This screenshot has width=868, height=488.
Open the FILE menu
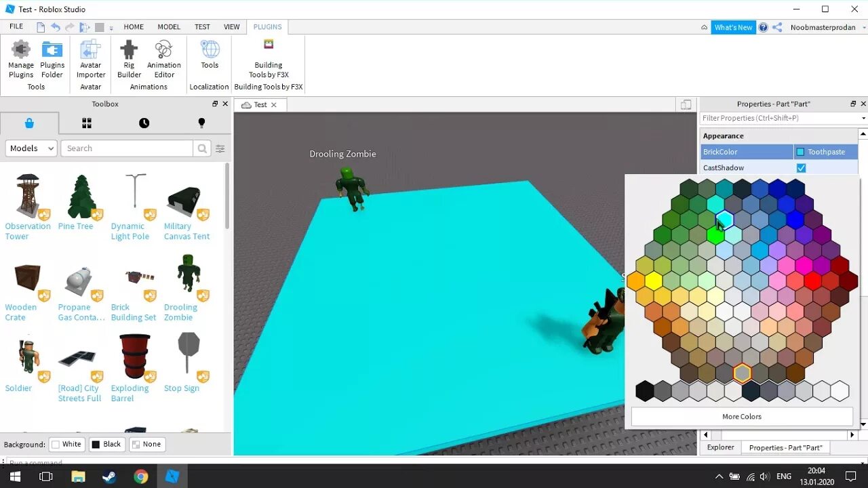pyautogui.click(x=16, y=26)
